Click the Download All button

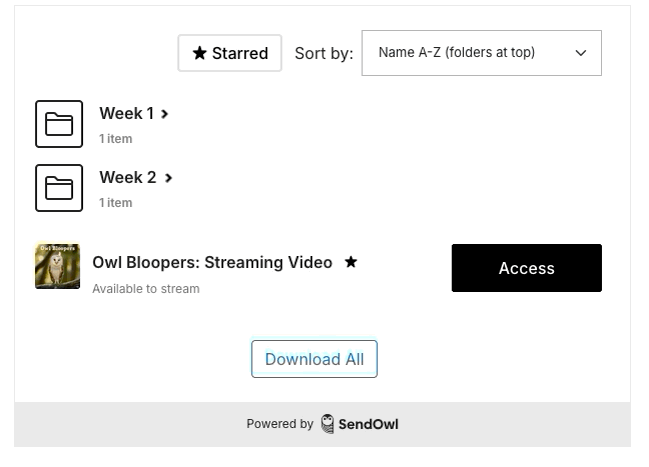pyautogui.click(x=314, y=359)
